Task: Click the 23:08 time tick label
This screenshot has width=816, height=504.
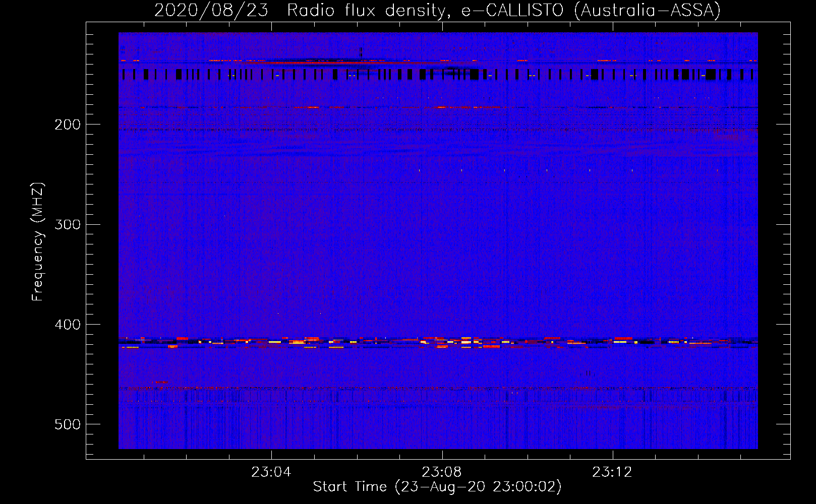Action: (442, 472)
